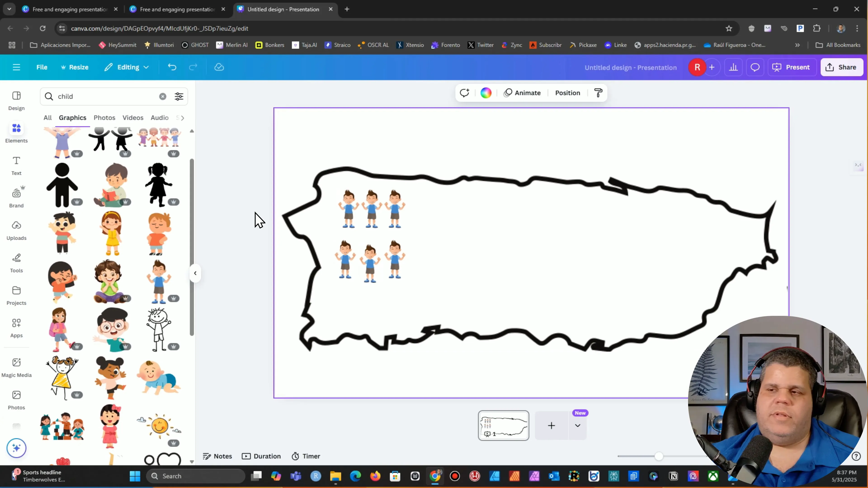Open search filter options icon

tap(179, 96)
